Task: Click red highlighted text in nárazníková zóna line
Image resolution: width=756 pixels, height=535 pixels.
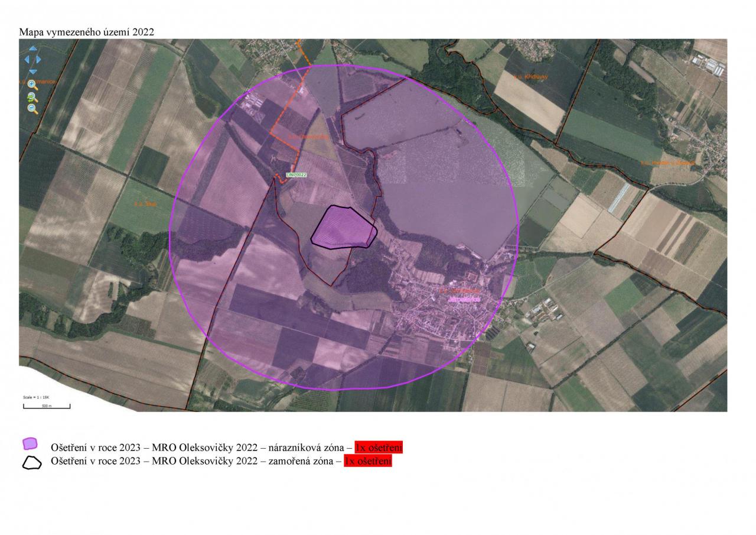Action: (379, 448)
